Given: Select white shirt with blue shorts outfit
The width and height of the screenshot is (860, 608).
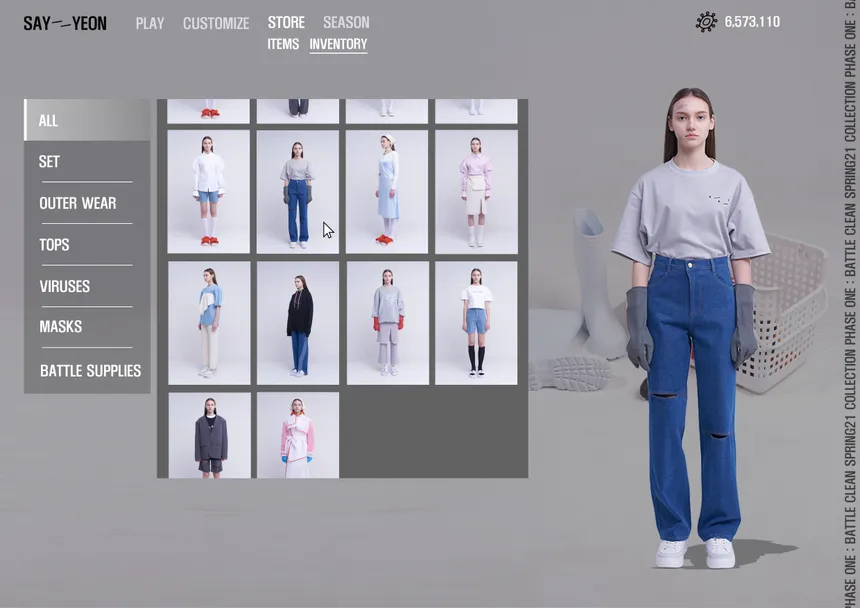Looking at the screenshot, I should pos(208,192).
